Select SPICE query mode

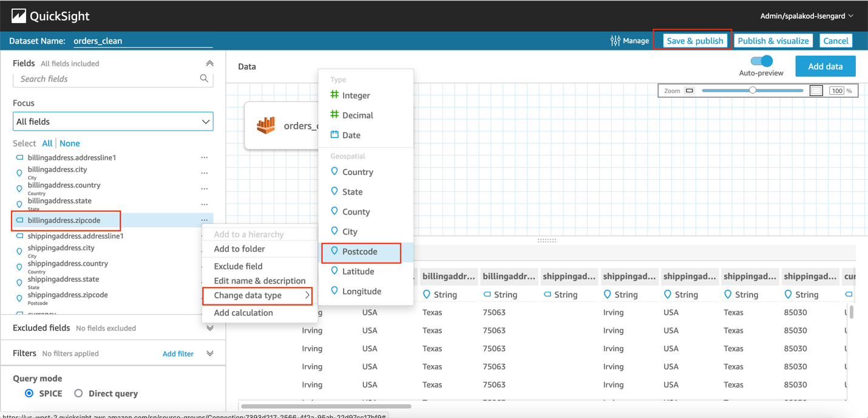(29, 393)
